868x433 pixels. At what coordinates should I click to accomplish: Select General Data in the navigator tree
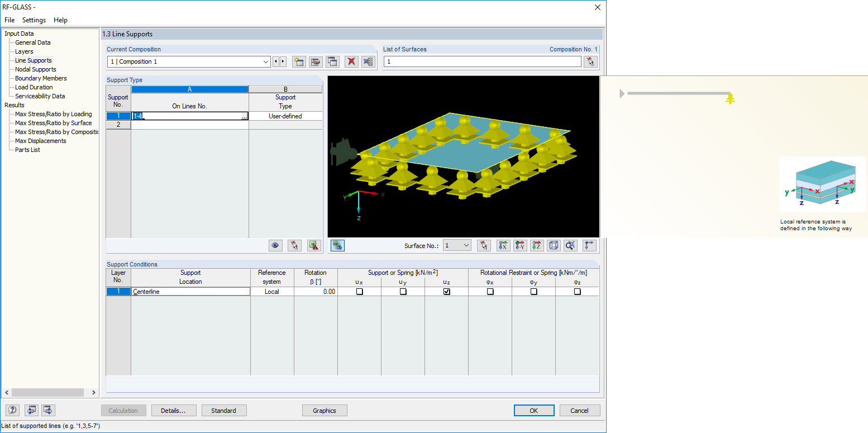coord(33,42)
